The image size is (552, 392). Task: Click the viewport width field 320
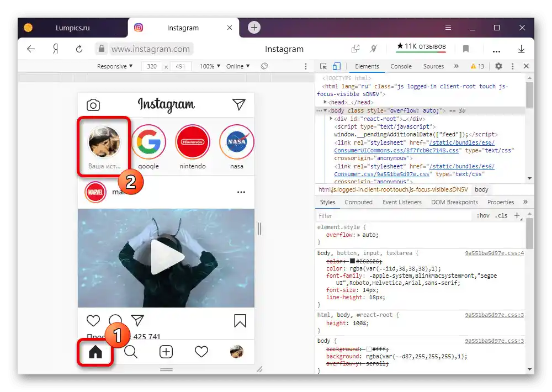click(152, 66)
